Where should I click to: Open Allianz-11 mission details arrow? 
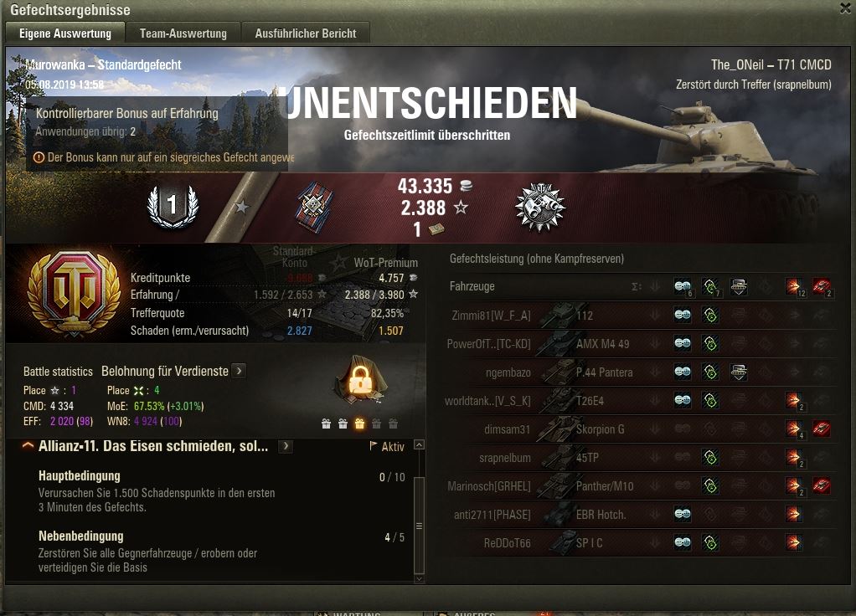coord(286,446)
